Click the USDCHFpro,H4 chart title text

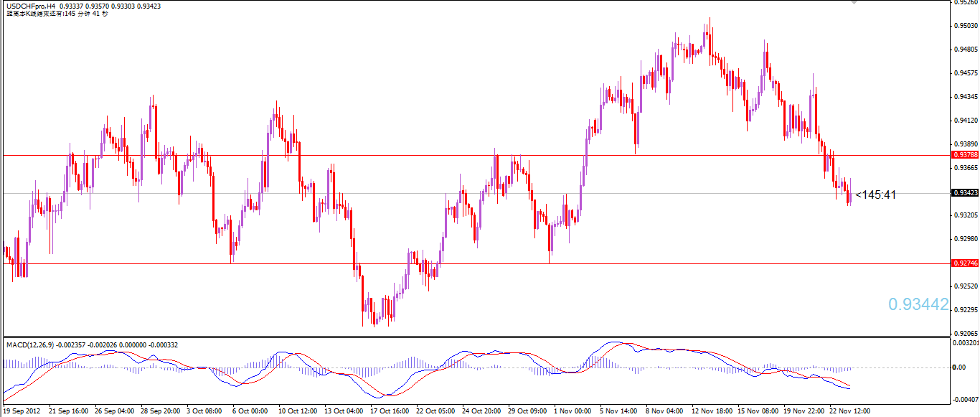tap(30, 6)
